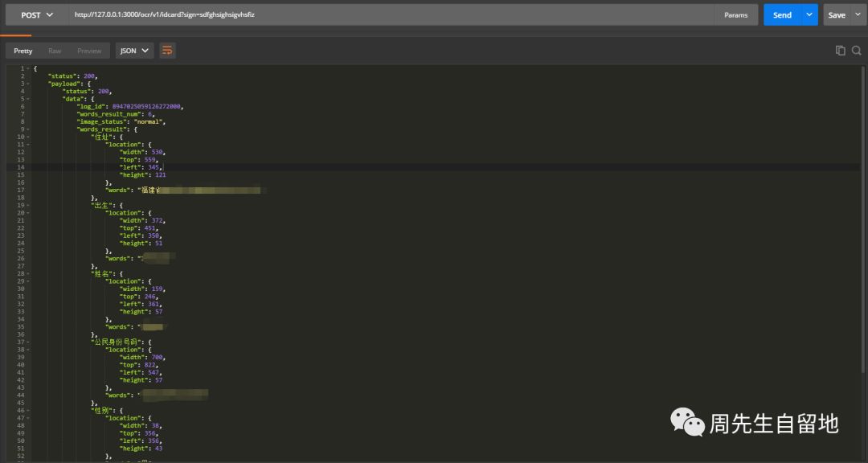This screenshot has width=868, height=463.
Task: Switch to the Pretty view tab
Action: click(23, 51)
